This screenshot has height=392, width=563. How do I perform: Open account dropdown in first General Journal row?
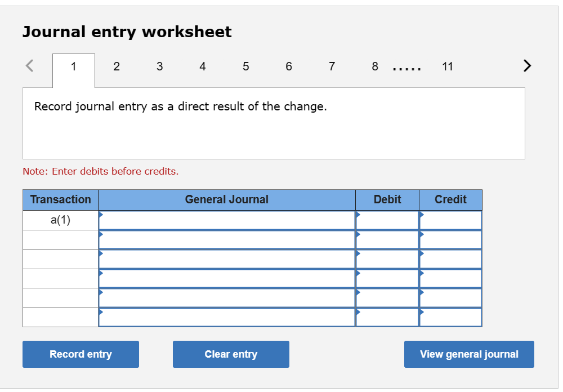tap(101, 215)
